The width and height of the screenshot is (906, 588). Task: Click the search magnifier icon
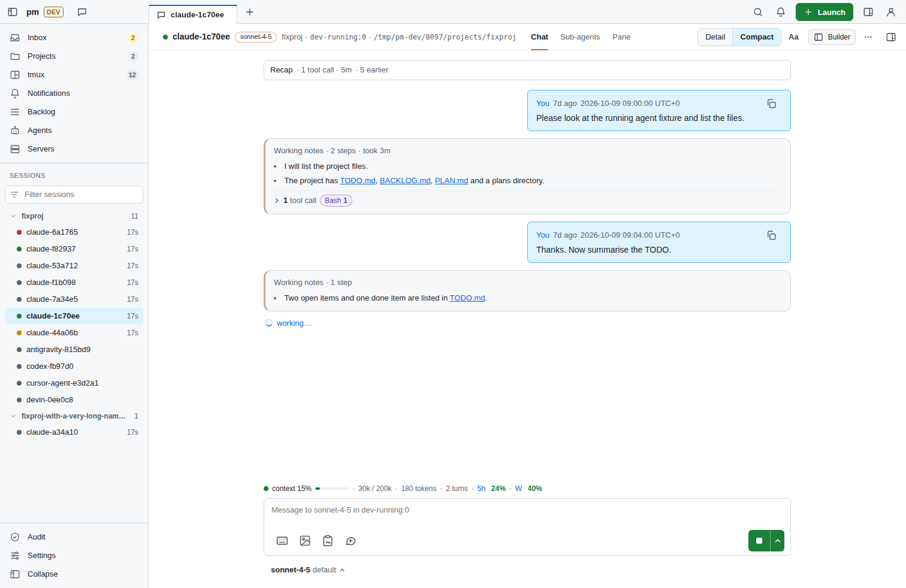[758, 12]
